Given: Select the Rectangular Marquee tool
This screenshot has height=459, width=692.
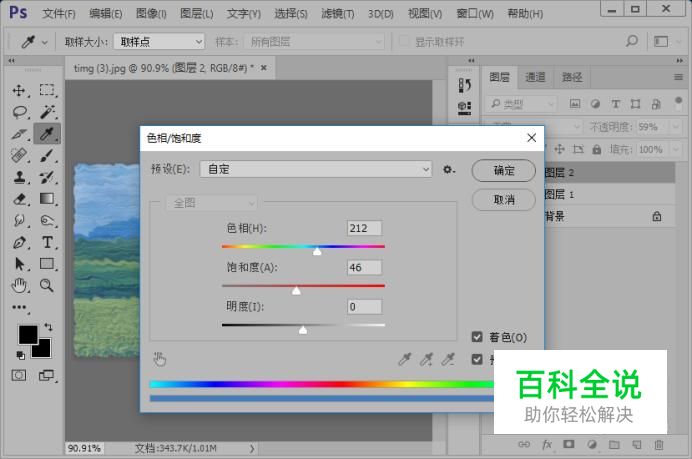Looking at the screenshot, I should point(46,90).
